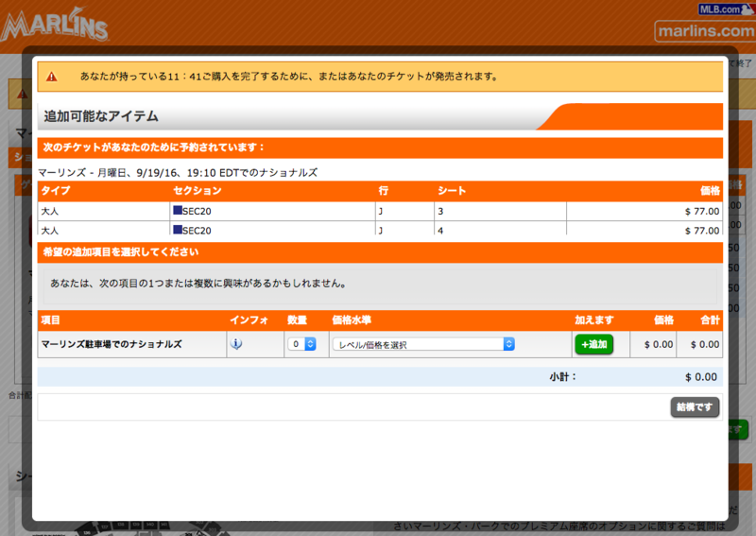Open the レベル/価格を選択 dropdown

(423, 344)
